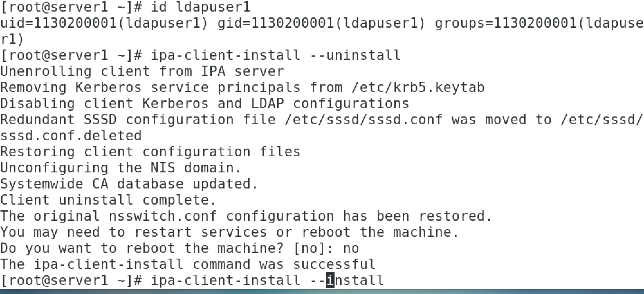Viewport: 644px width, 294px height.
Task: Click the 'uid=1130200001(ldapuser1)' output
Action: click(105, 23)
